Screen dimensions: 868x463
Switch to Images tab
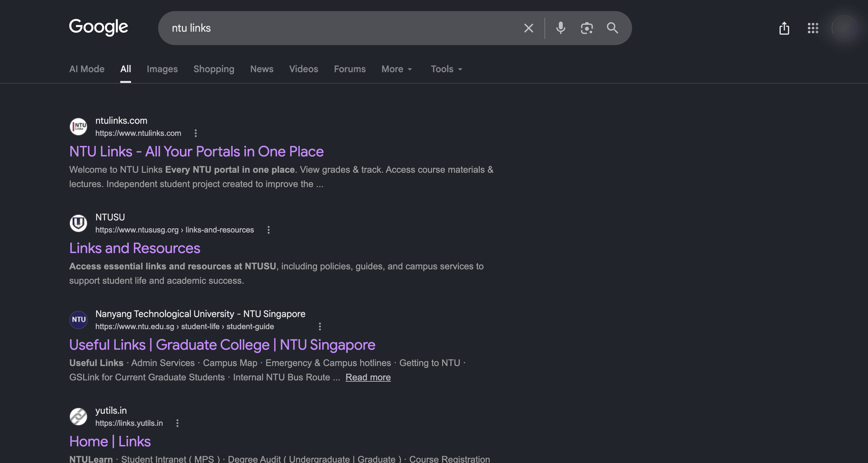click(162, 69)
